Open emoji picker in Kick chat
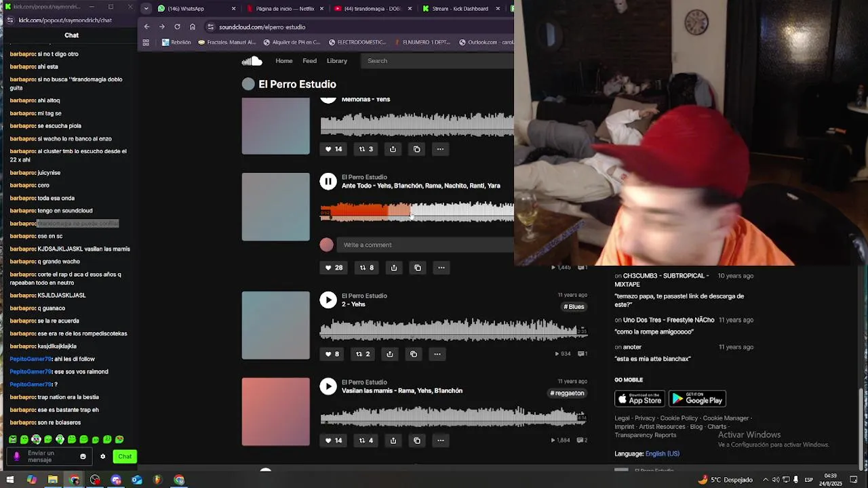The width and height of the screenshot is (868, 488). 83,457
